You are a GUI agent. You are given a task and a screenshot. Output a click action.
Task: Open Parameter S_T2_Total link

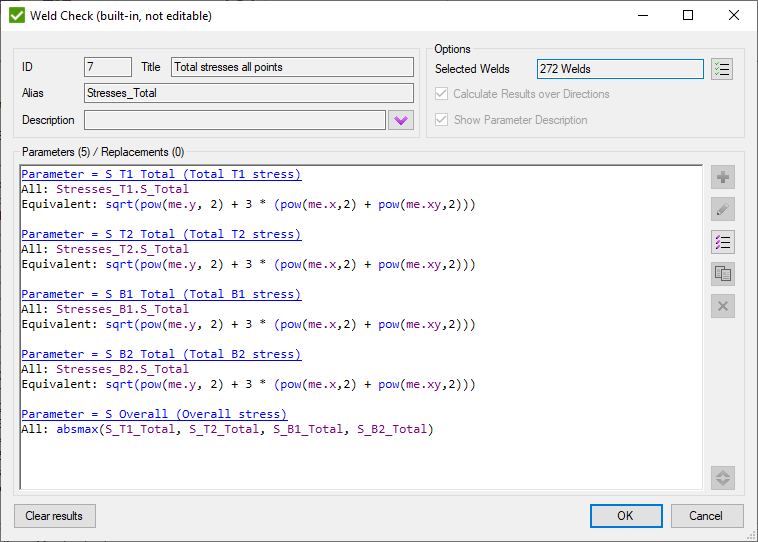[x=160, y=234]
